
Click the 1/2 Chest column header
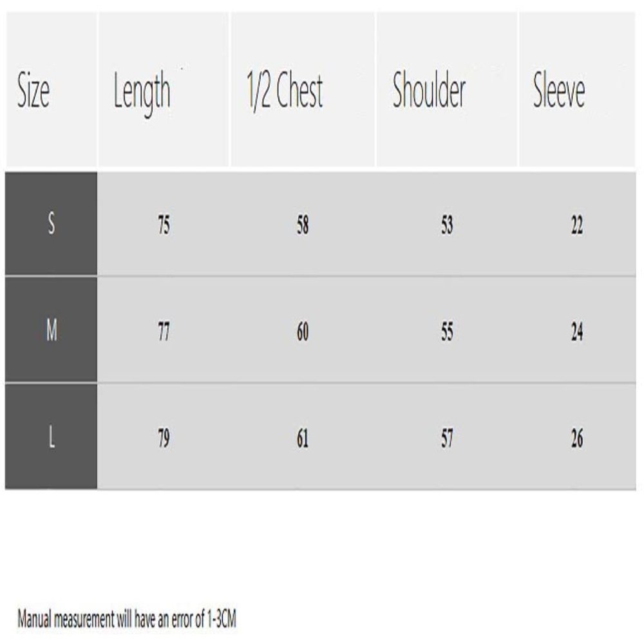(x=285, y=93)
